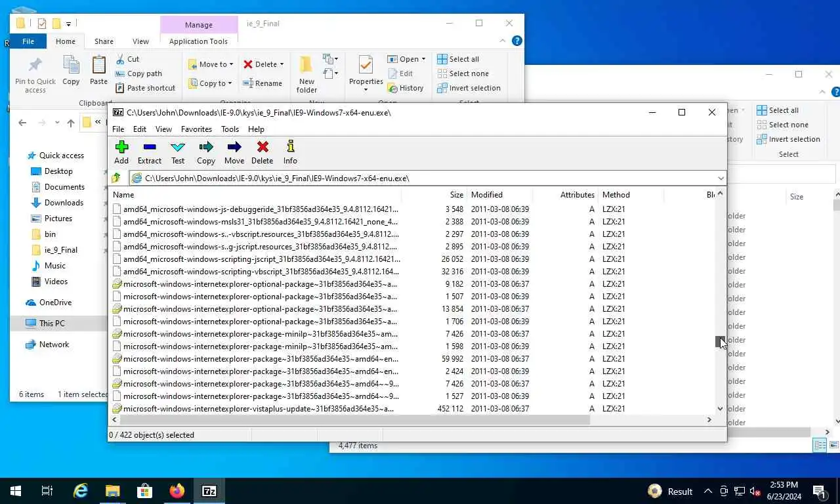The height and width of the screenshot is (504, 840).
Task: Select This PC in navigation pane
Action: pos(52,324)
